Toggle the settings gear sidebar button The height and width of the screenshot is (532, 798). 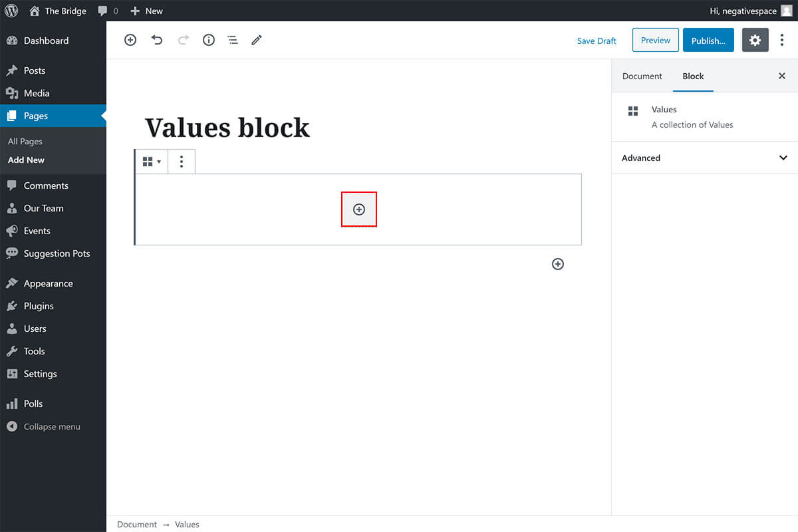tap(755, 40)
